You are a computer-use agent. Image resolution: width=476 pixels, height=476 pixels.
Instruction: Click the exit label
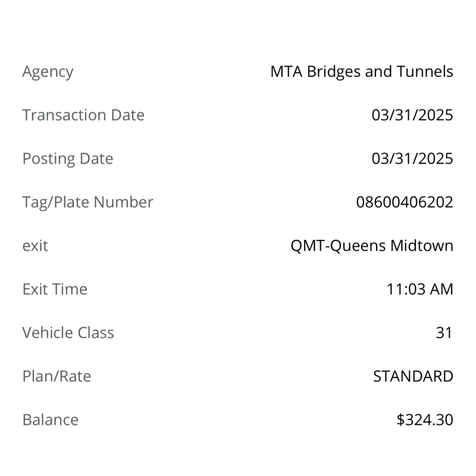pyautogui.click(x=35, y=246)
